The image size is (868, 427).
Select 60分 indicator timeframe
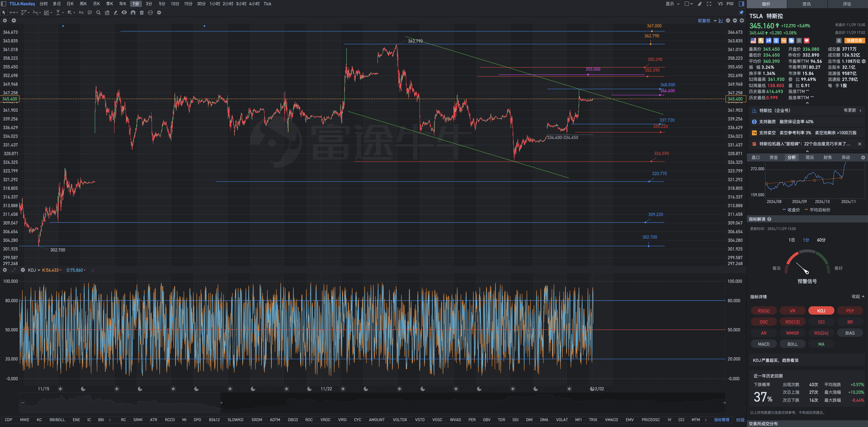pyautogui.click(x=821, y=240)
